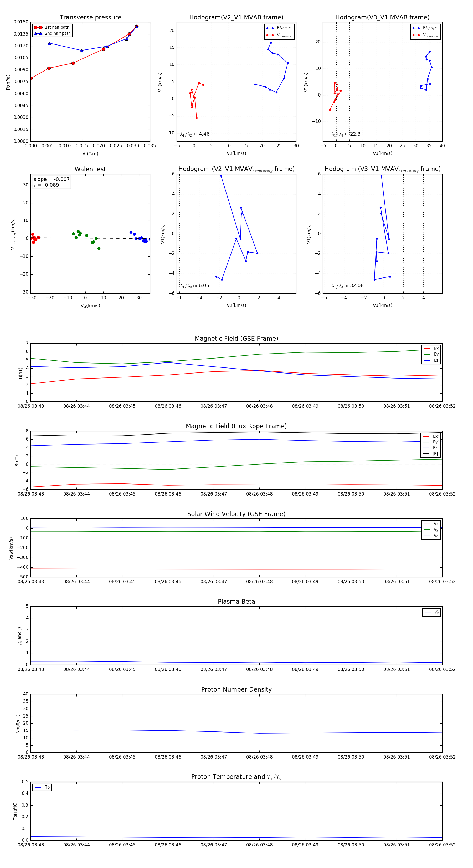
Task: Click the 'A (T·m)' x-axis label
Action: [90, 154]
